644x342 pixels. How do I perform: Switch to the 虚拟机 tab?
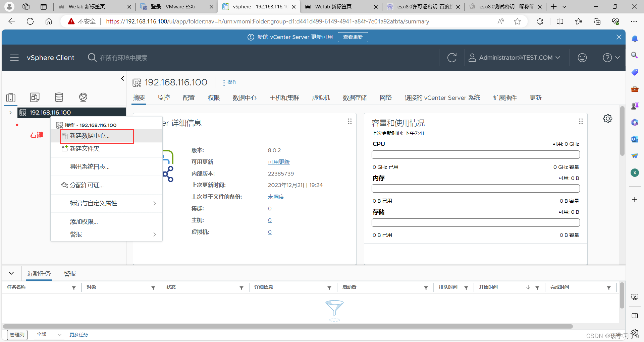321,98
